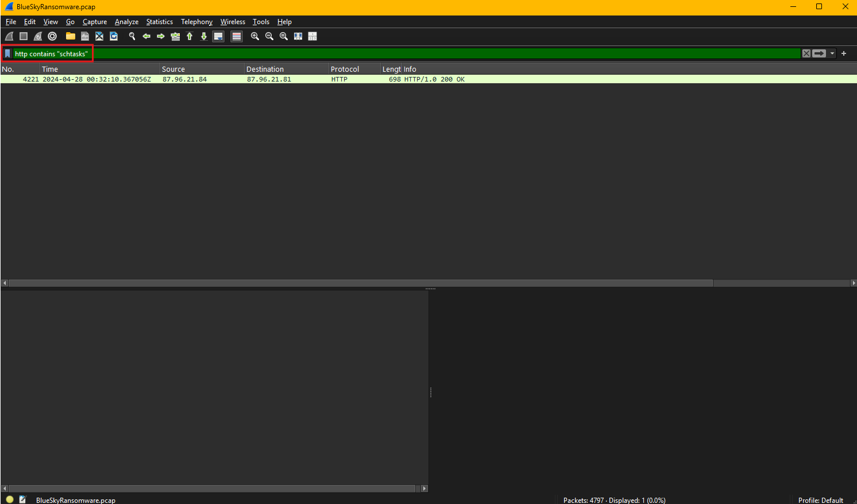
Task: Apply the display filter arrow button
Action: 819,53
